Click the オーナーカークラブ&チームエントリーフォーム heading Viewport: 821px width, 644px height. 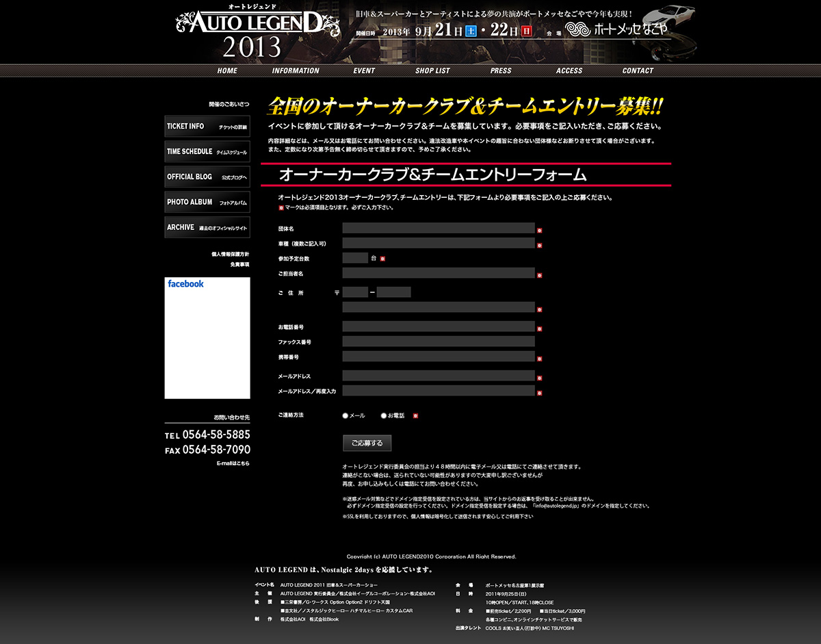click(x=433, y=175)
